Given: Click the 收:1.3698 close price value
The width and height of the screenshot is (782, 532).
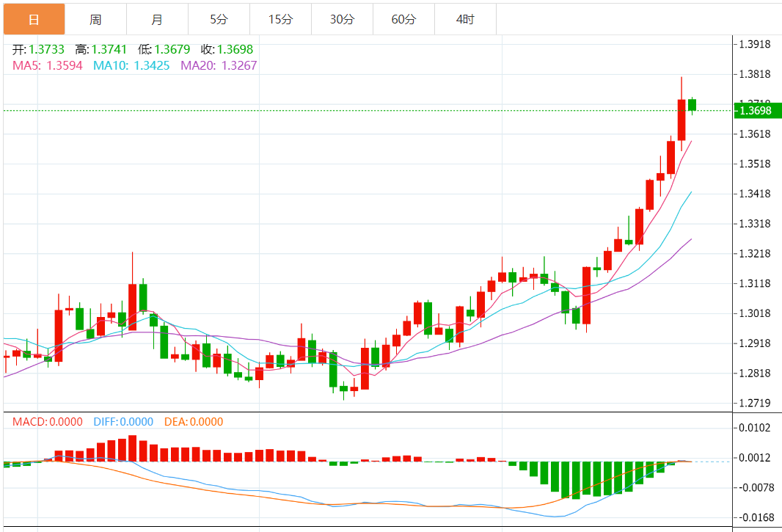Looking at the screenshot, I should point(227,49).
